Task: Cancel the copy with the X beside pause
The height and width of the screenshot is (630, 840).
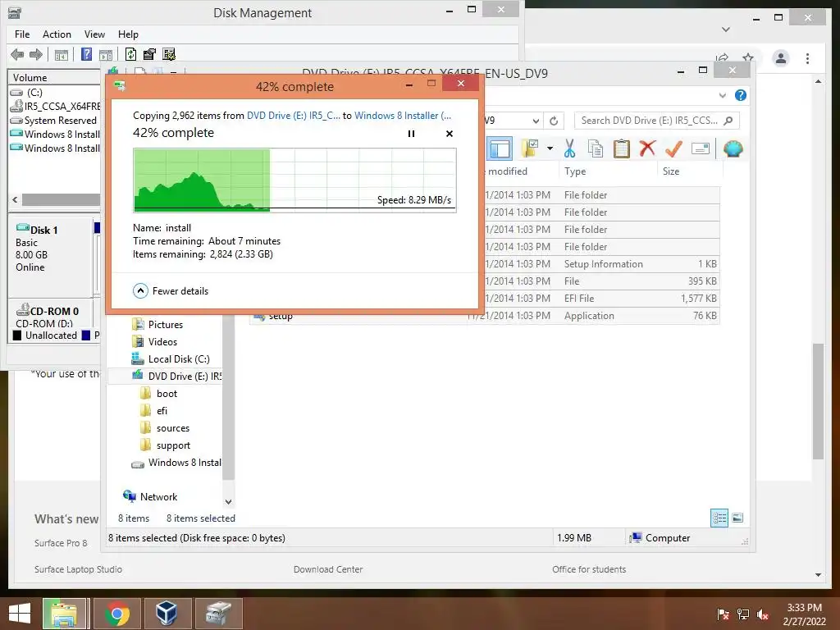Action: click(450, 134)
